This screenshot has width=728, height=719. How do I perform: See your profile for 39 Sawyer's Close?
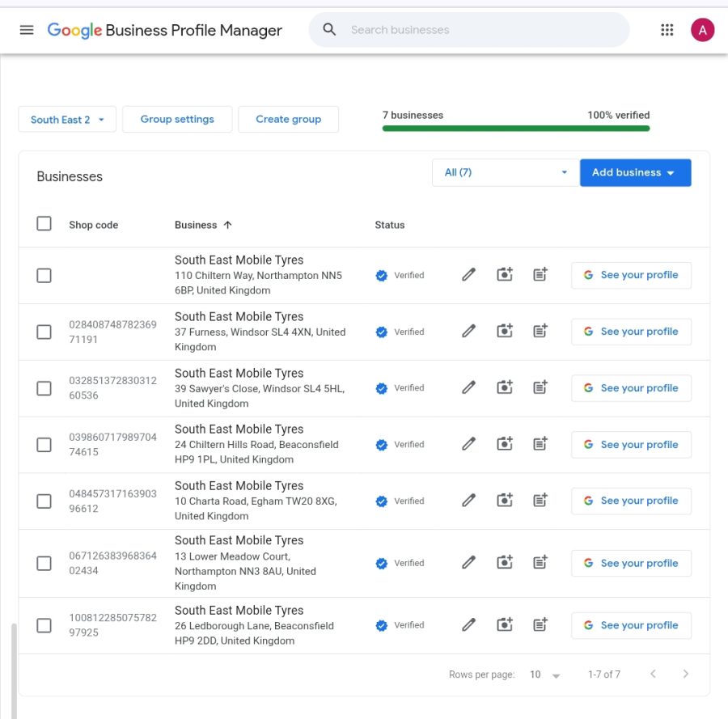pos(631,388)
